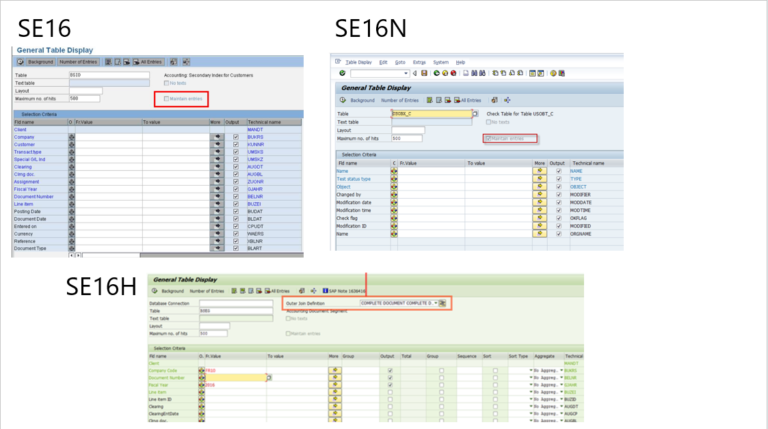Open Aggregate dropdown for GJAHR row in SE16H
Viewport: 768px width, 429px height.
click(x=561, y=385)
